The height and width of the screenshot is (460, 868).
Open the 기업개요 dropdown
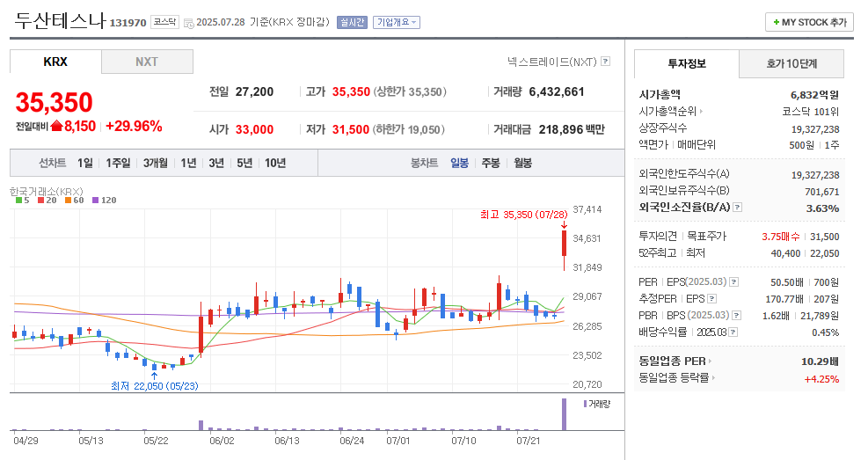click(x=397, y=22)
